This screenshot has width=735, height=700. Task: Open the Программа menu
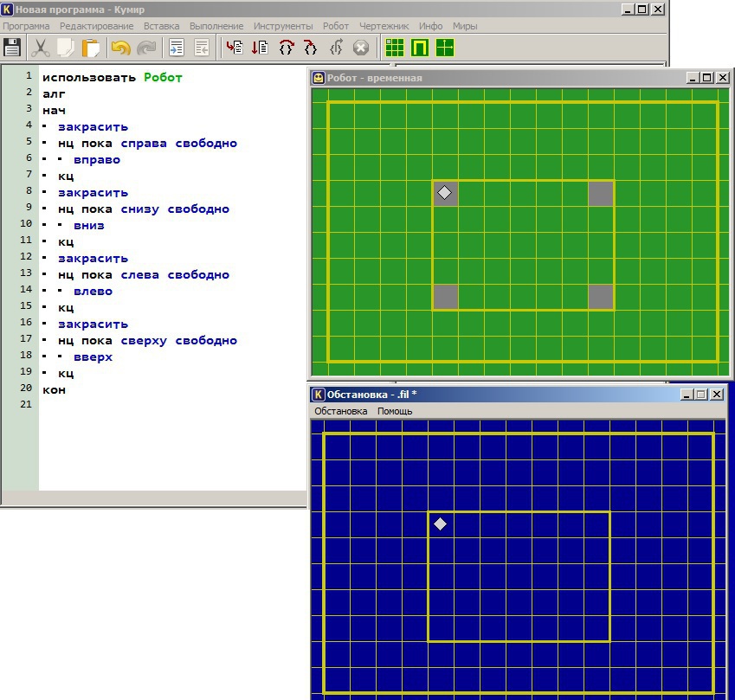click(26, 26)
